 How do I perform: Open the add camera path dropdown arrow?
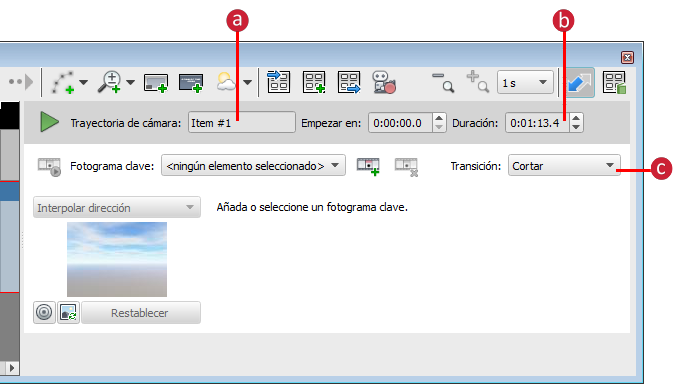click(x=84, y=82)
